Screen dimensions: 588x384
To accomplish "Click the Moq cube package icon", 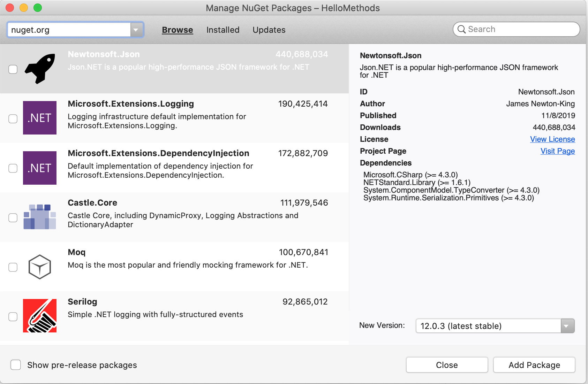I will [40, 267].
